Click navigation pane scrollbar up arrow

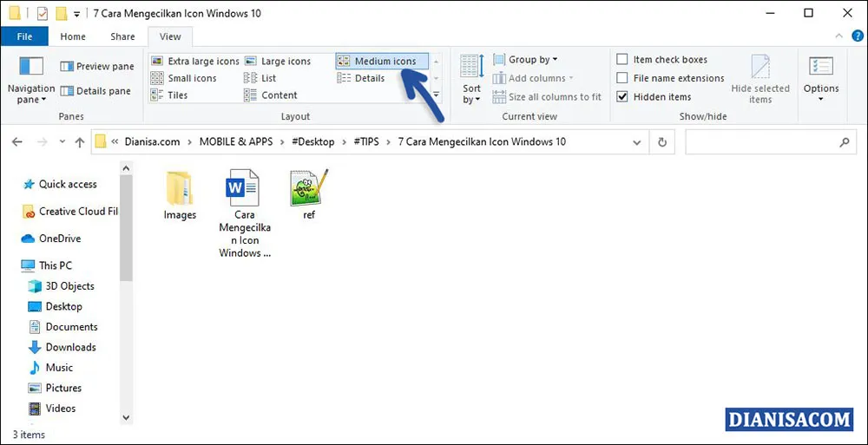pyautogui.click(x=126, y=167)
